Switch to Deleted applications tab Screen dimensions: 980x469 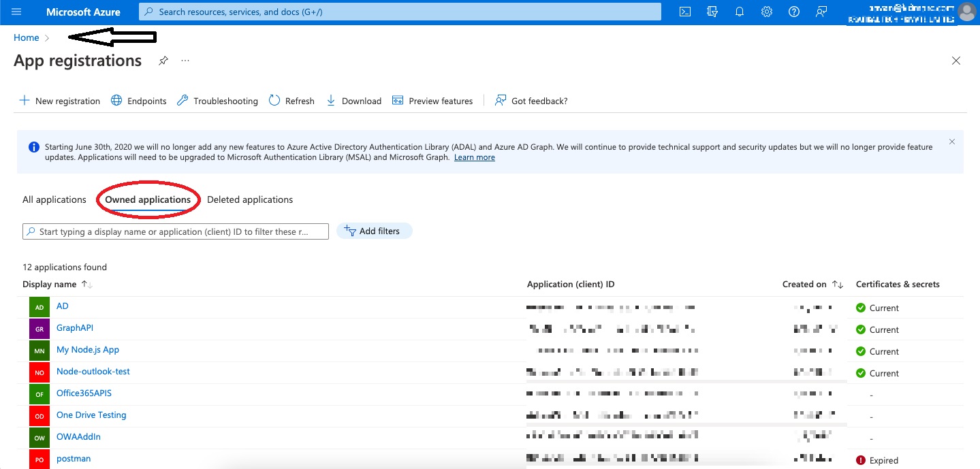coord(250,199)
